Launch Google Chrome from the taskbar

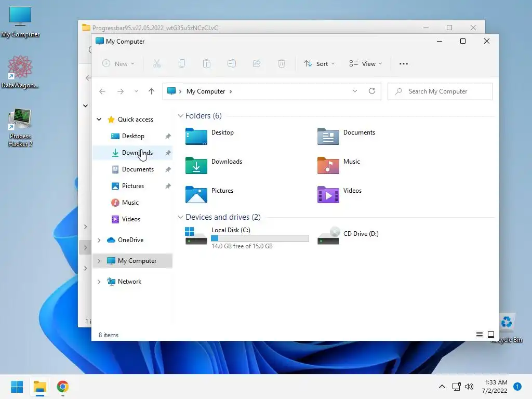[x=63, y=387]
